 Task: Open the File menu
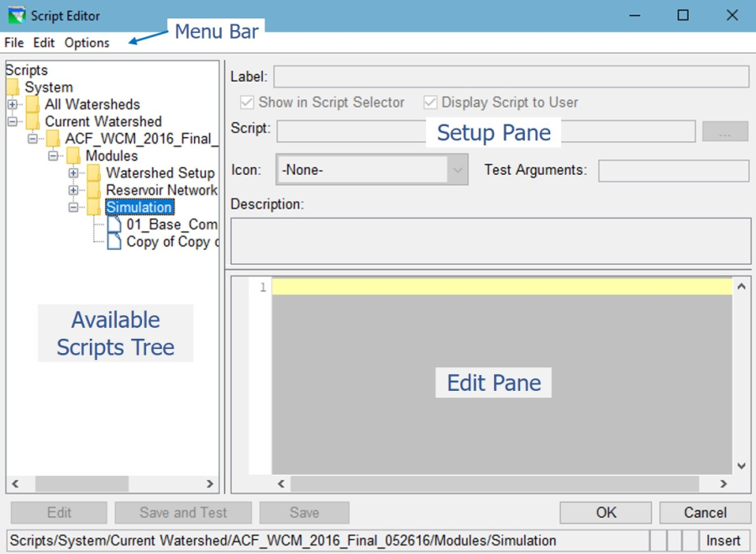(13, 43)
